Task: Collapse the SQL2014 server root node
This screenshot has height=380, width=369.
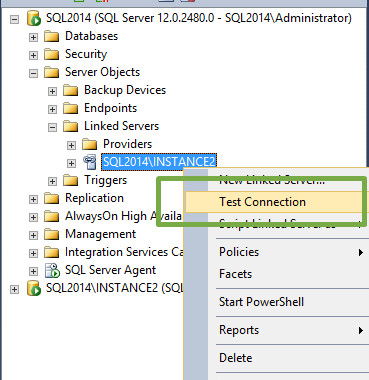Action: (x=14, y=19)
